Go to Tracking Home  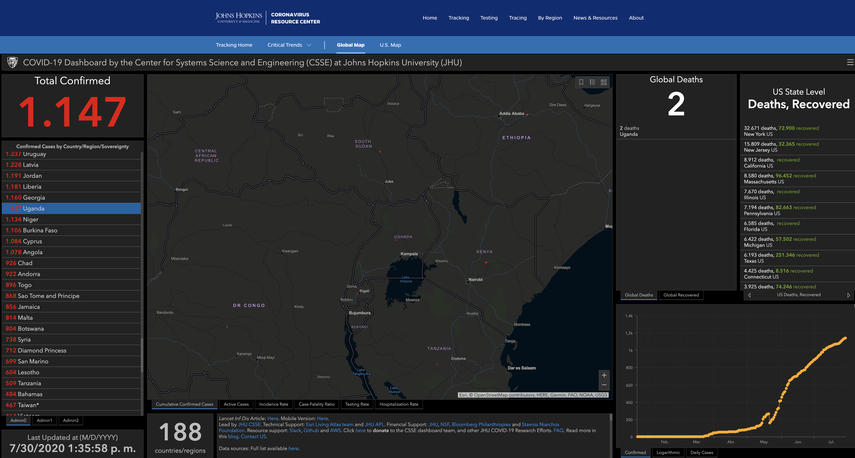tap(234, 45)
